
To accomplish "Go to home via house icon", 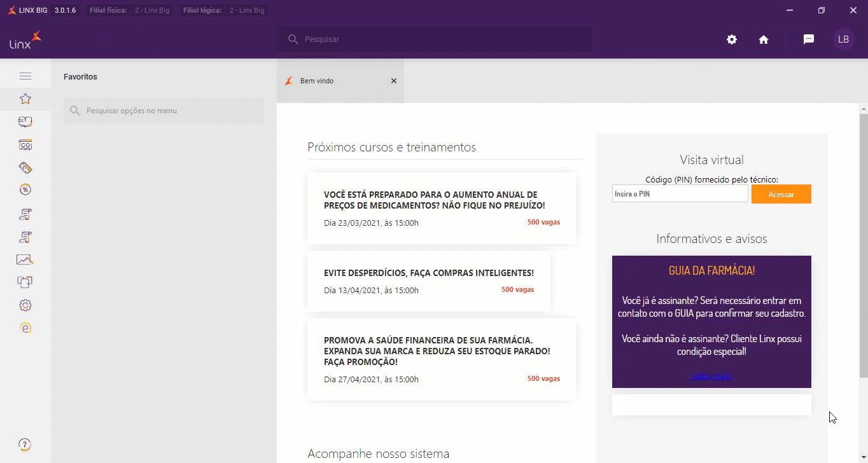I will coord(764,39).
